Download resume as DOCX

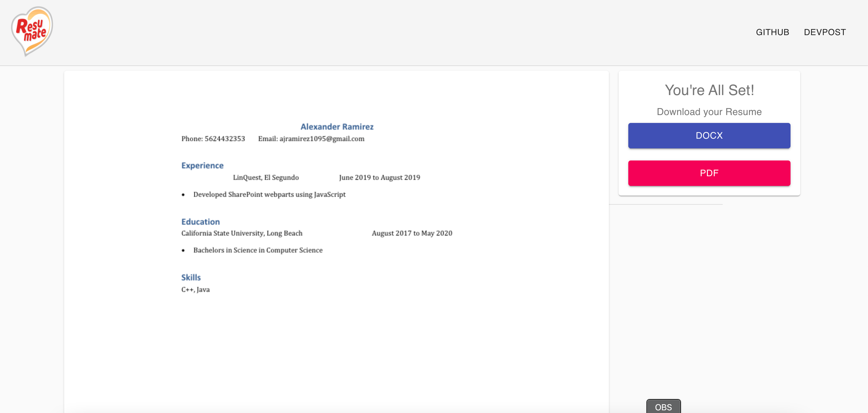click(x=709, y=136)
